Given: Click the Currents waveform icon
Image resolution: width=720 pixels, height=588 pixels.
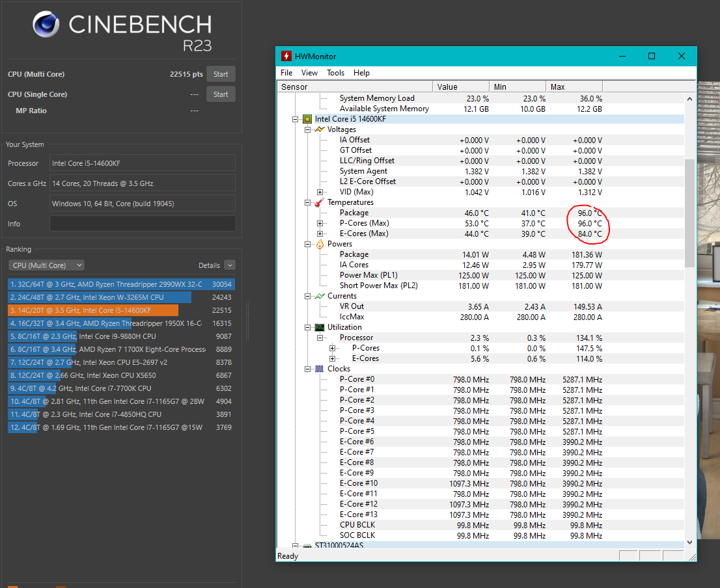Looking at the screenshot, I should point(320,296).
